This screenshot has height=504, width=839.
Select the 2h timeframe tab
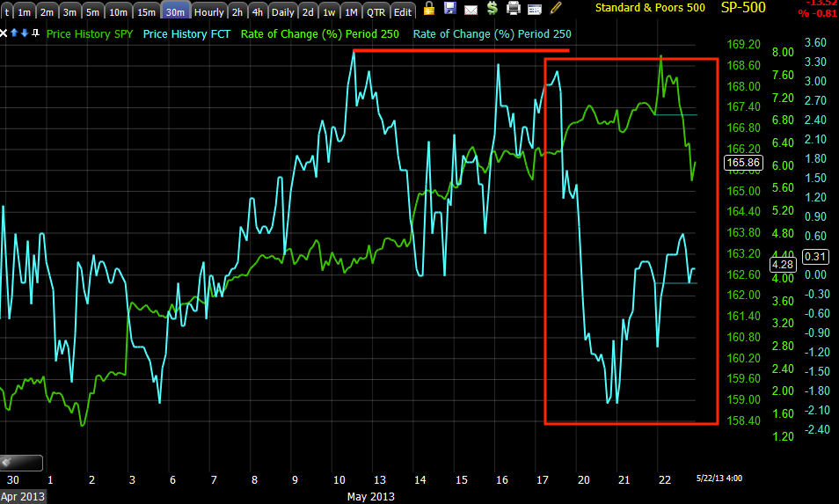pyautogui.click(x=237, y=11)
